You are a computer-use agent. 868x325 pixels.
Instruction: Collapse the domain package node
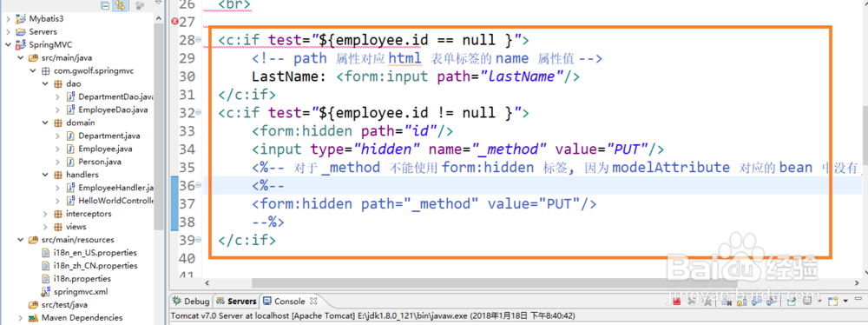(46, 123)
